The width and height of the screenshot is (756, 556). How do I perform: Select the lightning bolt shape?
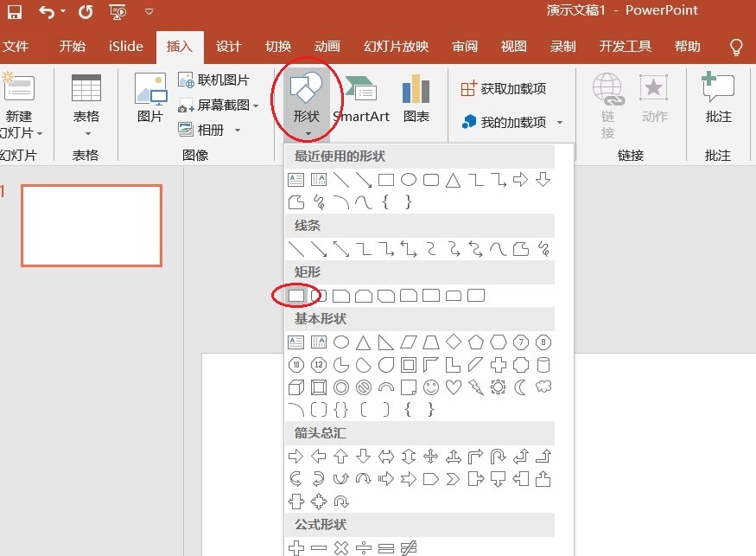tap(476, 387)
